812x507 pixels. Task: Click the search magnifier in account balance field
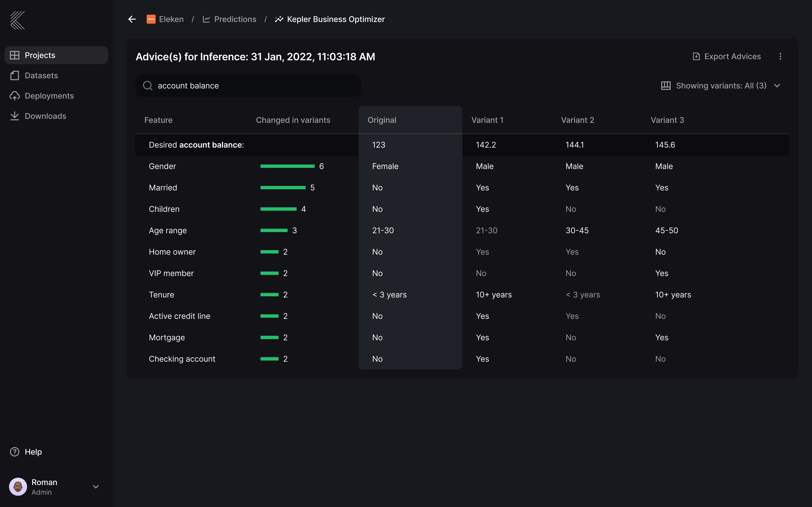coord(148,85)
